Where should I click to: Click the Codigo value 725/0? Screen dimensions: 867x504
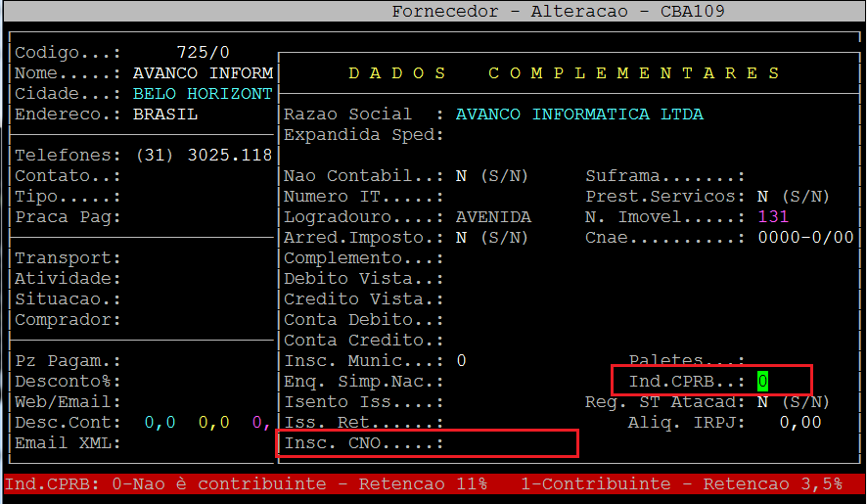coord(203,53)
